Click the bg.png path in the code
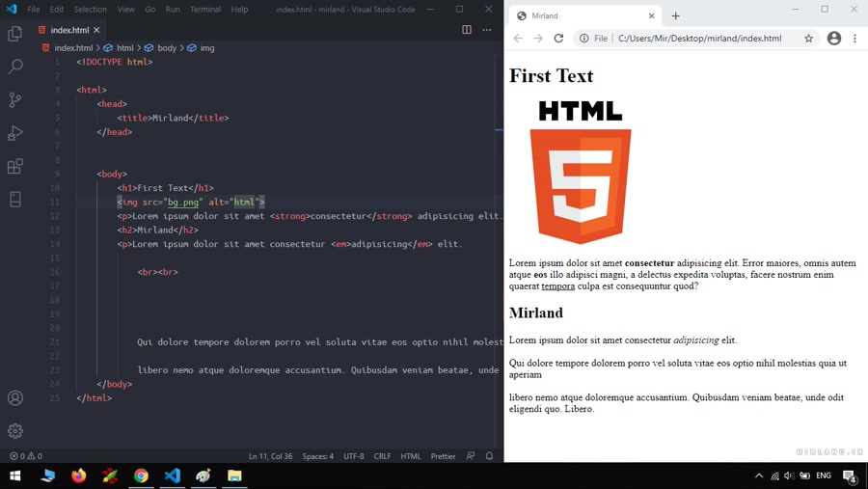The image size is (868, 489). pyautogui.click(x=183, y=203)
